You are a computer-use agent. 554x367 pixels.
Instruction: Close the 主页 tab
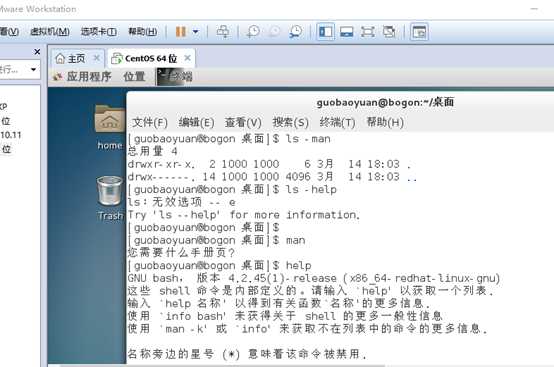click(x=96, y=58)
